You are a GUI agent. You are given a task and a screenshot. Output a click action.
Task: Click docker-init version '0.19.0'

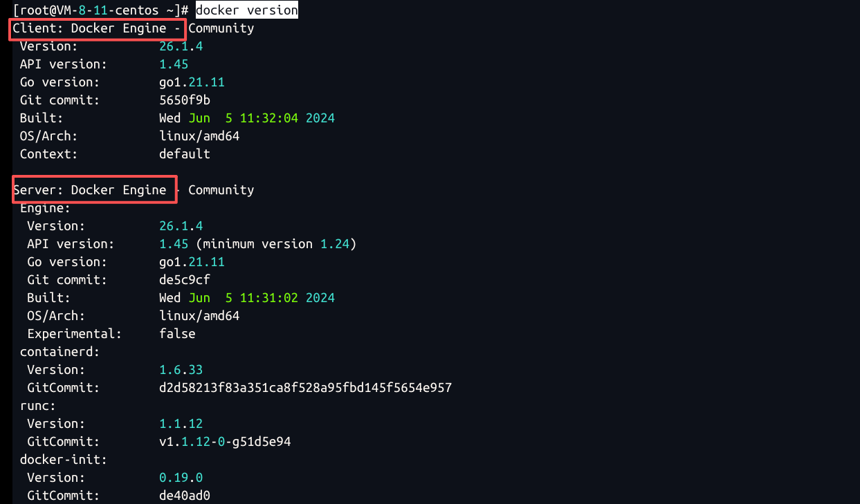tap(181, 478)
